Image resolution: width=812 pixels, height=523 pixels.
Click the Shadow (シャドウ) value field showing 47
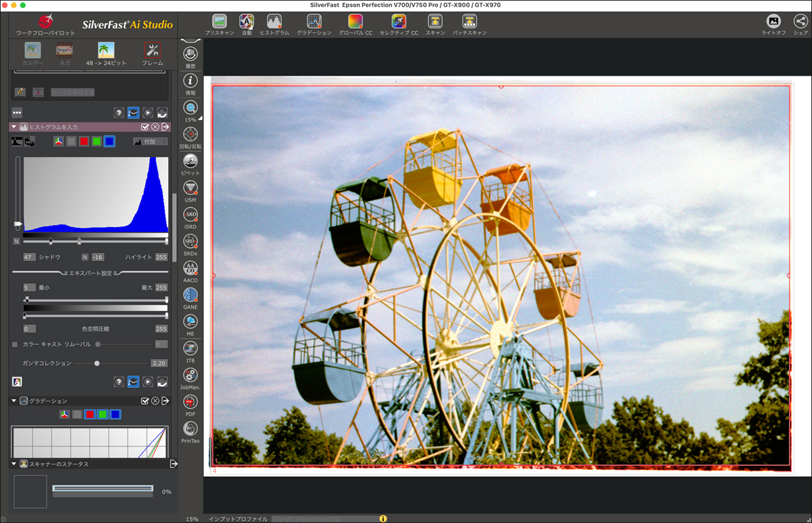[x=29, y=257]
